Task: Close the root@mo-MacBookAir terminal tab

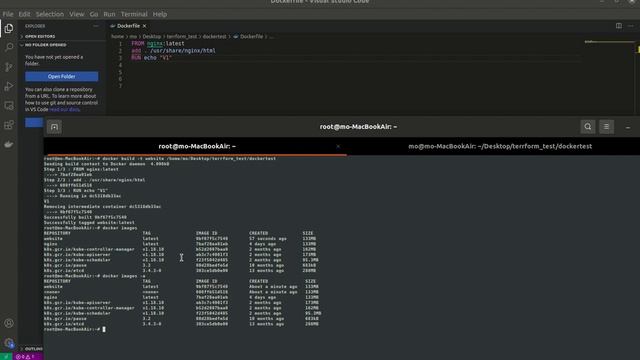Action: (338, 146)
